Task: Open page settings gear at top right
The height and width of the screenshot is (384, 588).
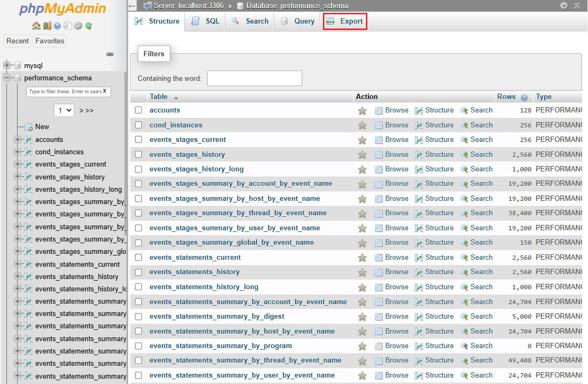Action: 564,6
